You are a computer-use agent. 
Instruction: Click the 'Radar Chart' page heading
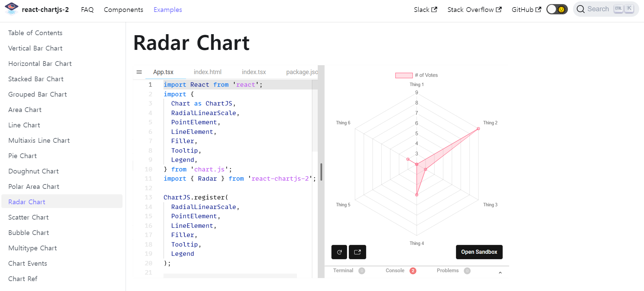[x=191, y=43]
